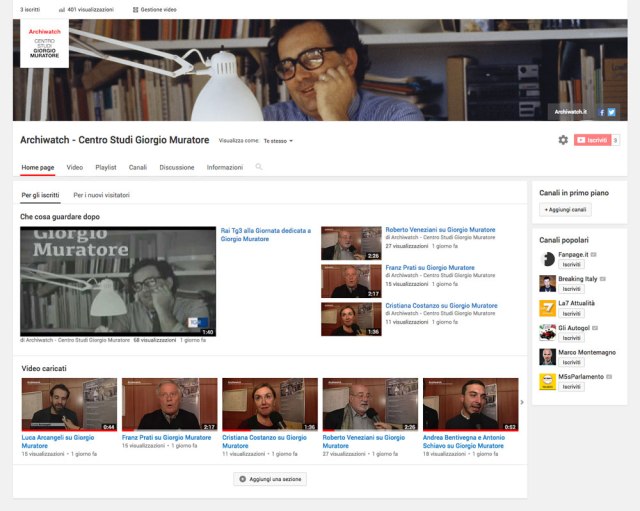Open 'Gestione video' link

[158, 9]
